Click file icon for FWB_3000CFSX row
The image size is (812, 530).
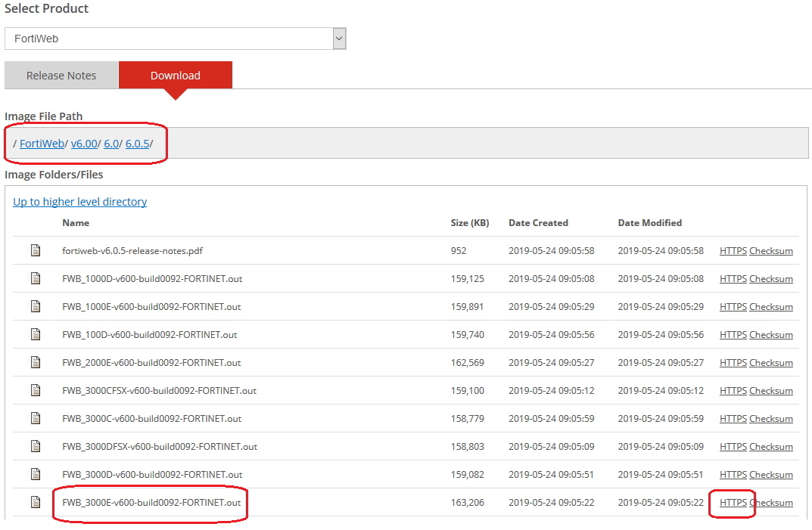[36, 390]
